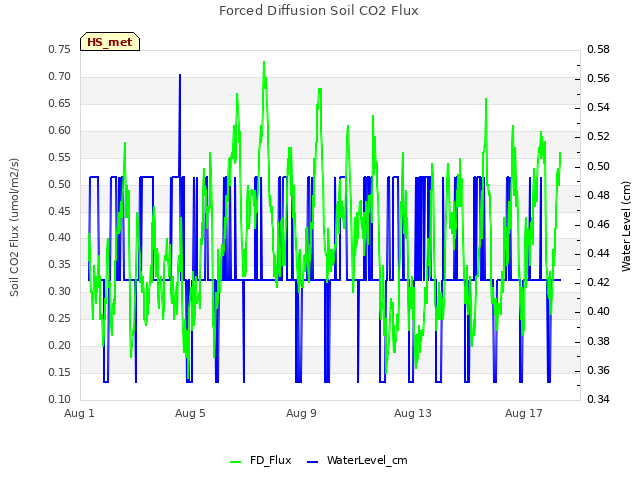640x480 pixels.
Task: Click the 0.58 right axis tick label
Action: (x=598, y=49)
